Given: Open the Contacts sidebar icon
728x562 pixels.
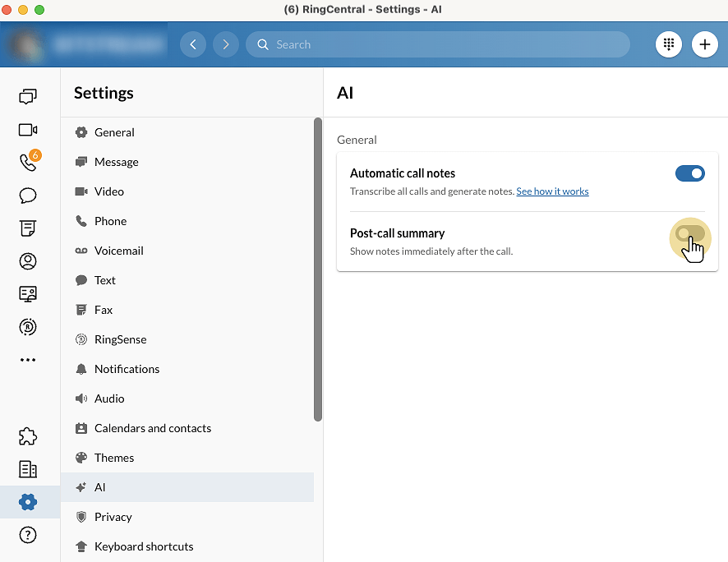Looking at the screenshot, I should [x=28, y=261].
